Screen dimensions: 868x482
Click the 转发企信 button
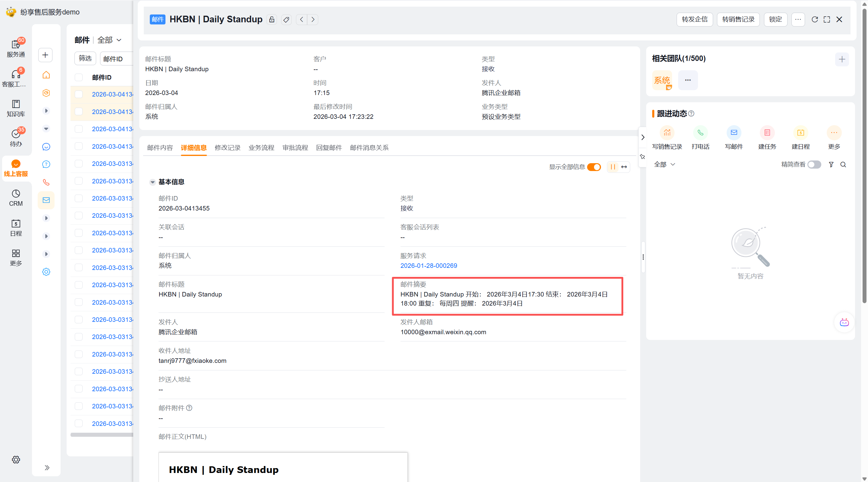coord(694,20)
